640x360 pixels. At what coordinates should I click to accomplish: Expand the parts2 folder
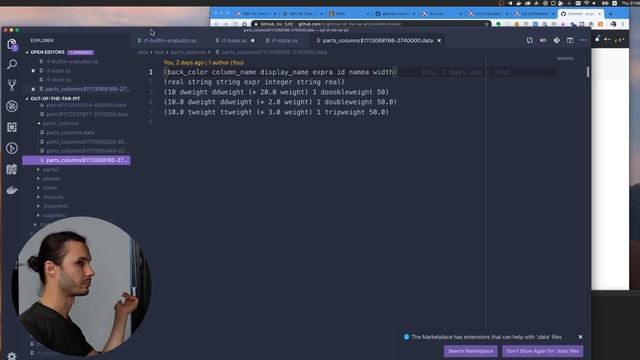[48, 169]
